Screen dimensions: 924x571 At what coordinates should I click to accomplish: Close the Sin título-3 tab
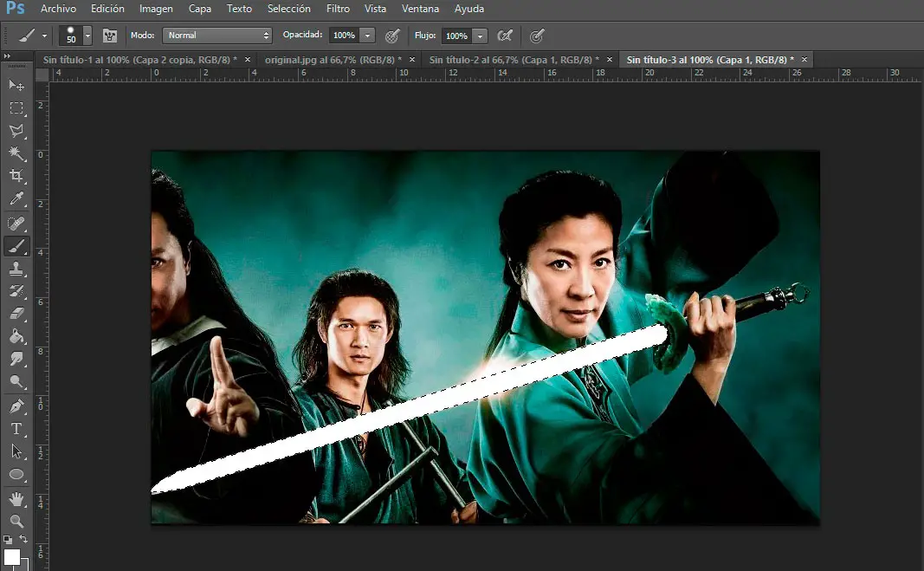[x=804, y=60]
